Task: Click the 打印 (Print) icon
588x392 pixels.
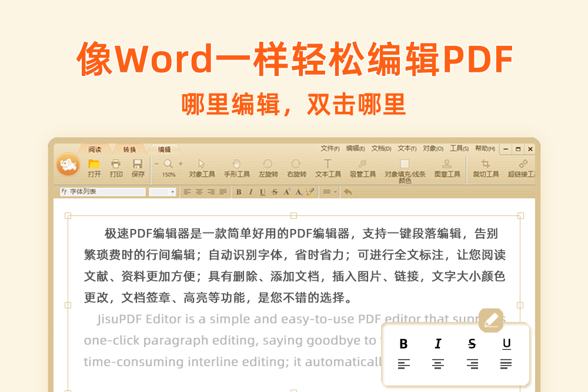Action: [x=116, y=165]
